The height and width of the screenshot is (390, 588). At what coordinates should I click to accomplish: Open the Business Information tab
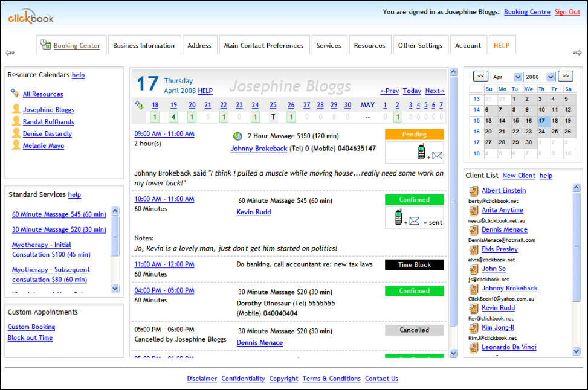click(144, 45)
